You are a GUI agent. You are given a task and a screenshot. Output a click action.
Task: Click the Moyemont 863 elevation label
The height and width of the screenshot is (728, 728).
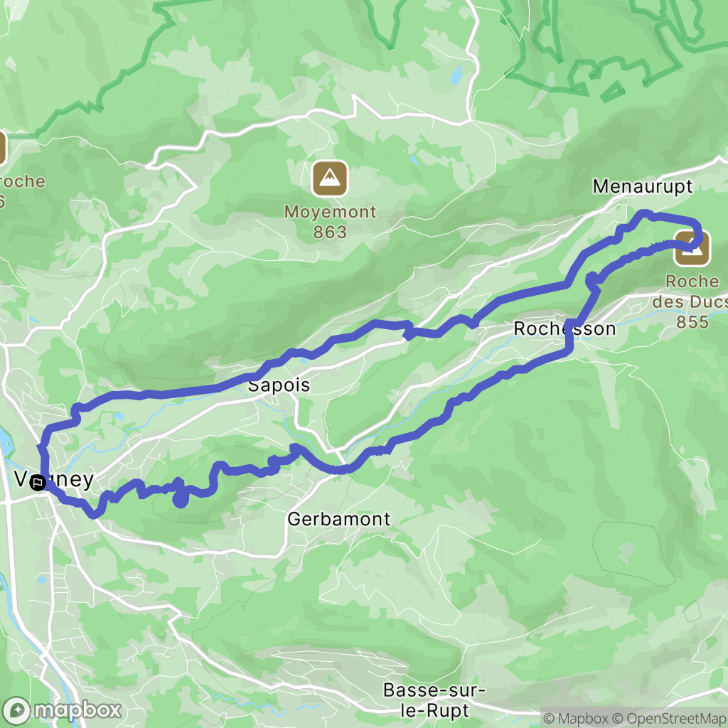330,222
